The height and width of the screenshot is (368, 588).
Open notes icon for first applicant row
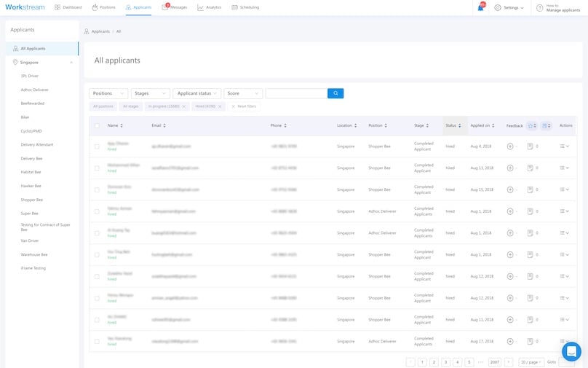click(530, 146)
